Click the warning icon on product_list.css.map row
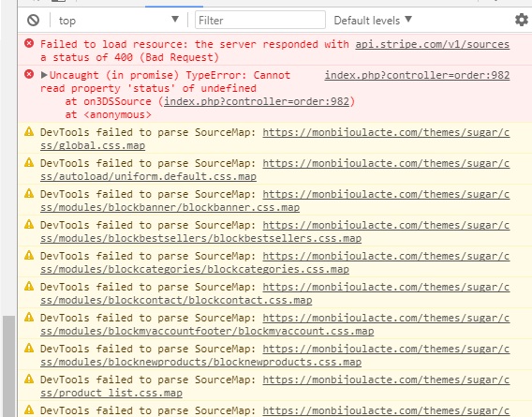The image size is (532, 417). click(x=29, y=379)
